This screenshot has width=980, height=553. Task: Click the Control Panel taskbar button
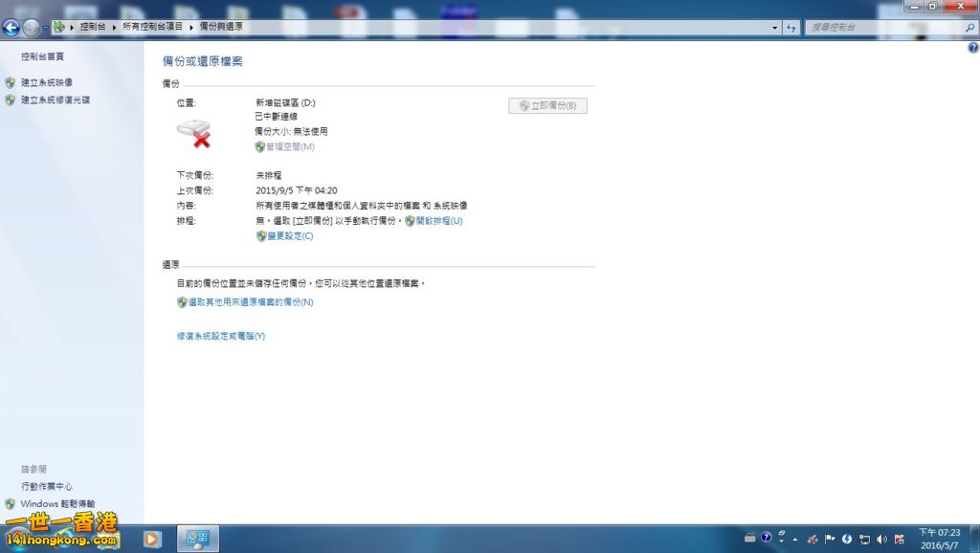tap(198, 539)
